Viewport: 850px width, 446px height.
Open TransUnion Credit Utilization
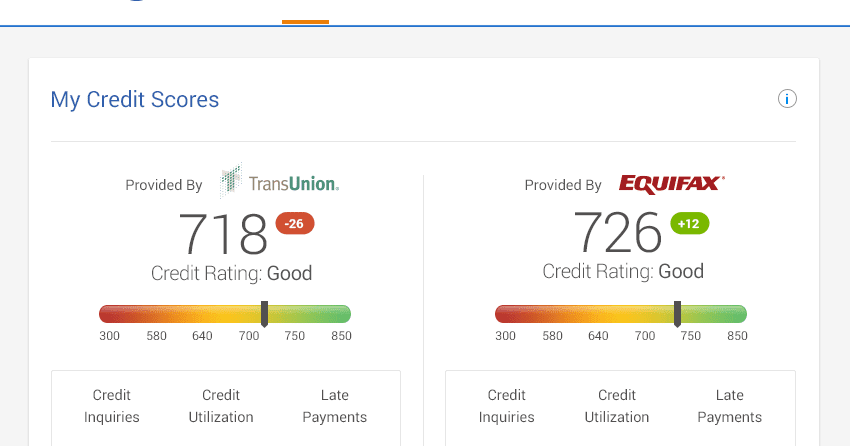(221, 406)
